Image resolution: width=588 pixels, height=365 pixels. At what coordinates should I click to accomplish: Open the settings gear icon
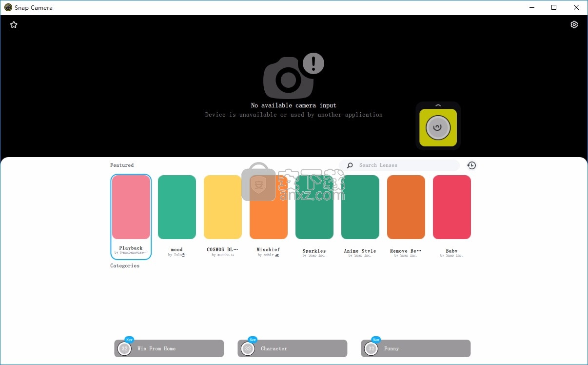point(574,24)
